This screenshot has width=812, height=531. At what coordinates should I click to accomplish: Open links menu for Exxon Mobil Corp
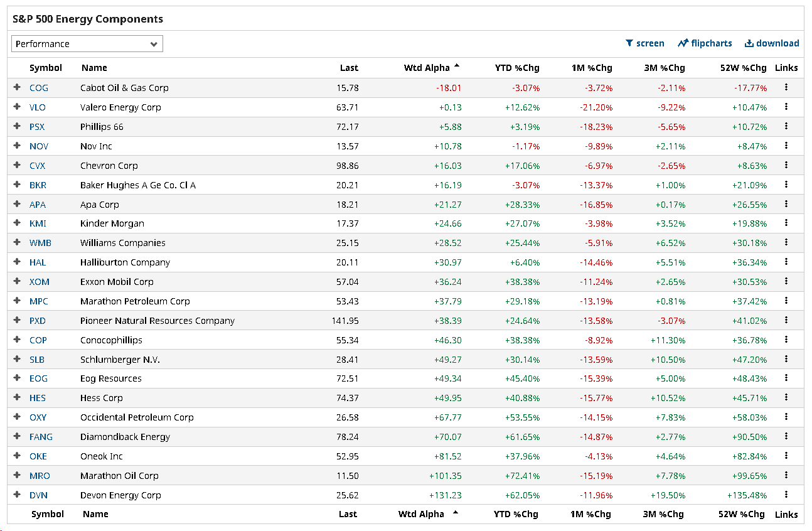click(x=786, y=282)
